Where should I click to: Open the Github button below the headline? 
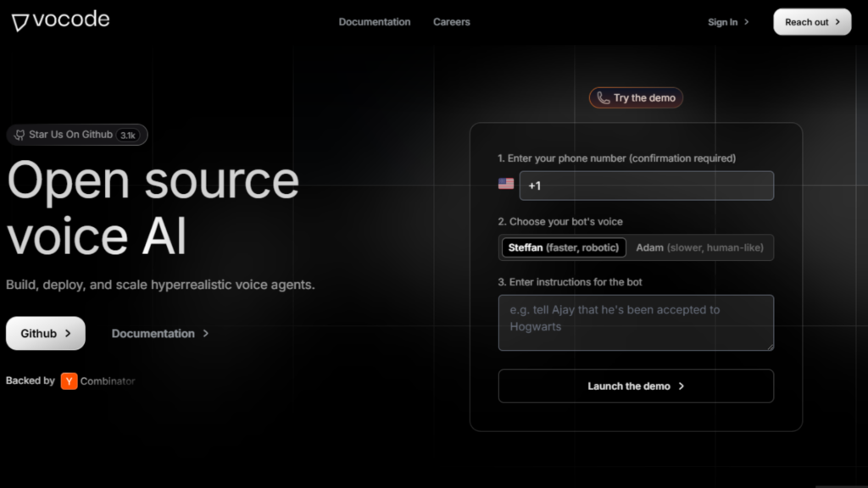46,333
